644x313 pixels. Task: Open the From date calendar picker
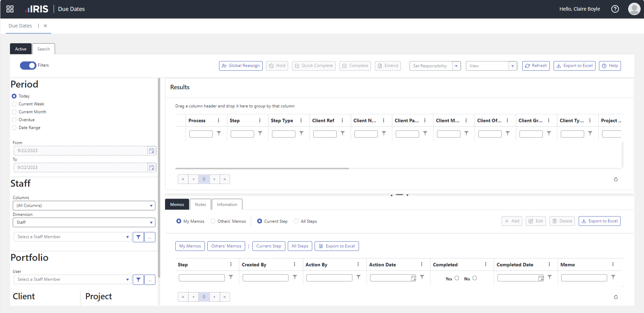[152, 150]
